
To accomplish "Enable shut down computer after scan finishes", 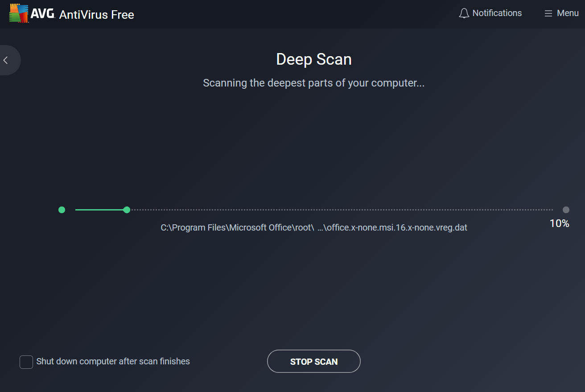I will pos(26,362).
